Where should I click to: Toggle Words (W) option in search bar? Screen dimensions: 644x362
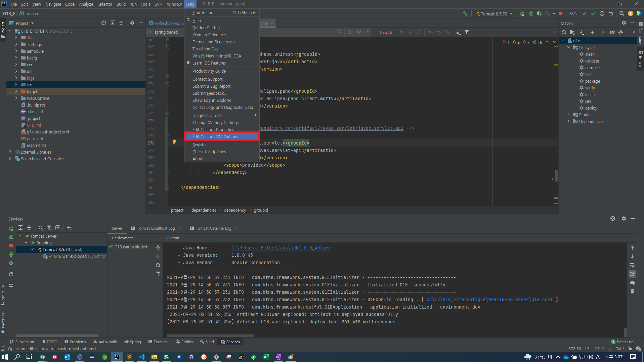click(x=359, y=32)
